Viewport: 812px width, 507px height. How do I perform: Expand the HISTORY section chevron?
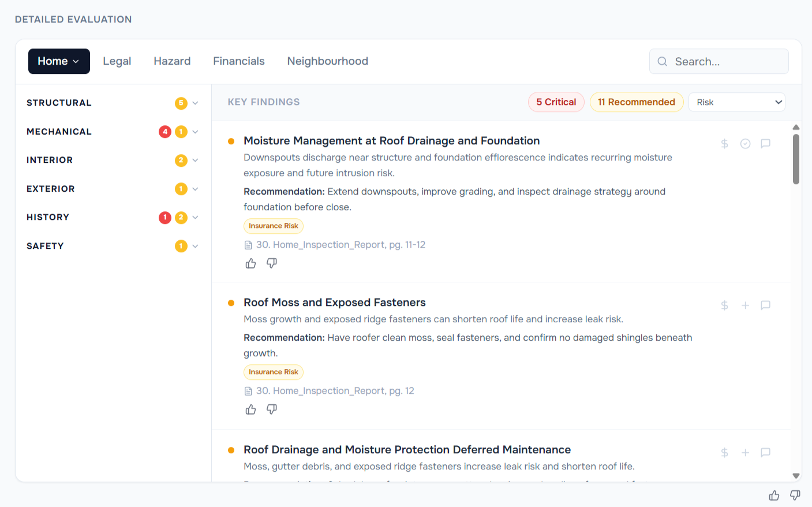click(195, 218)
